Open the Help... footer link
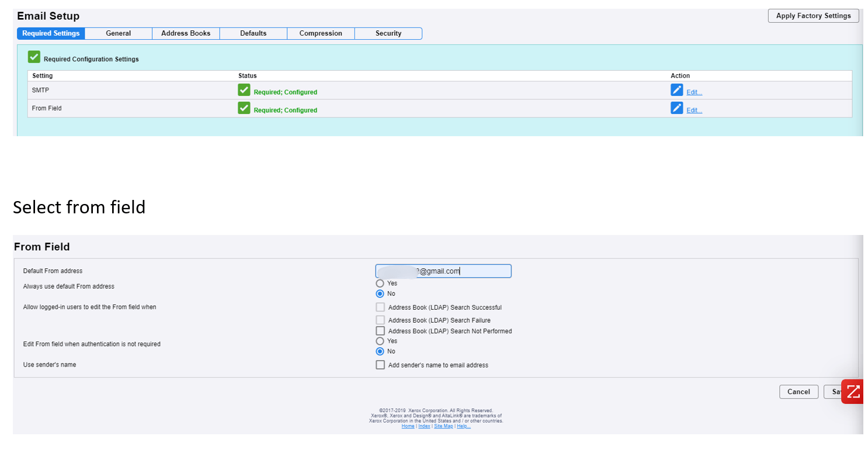This screenshot has height=453, width=868. pyautogui.click(x=464, y=426)
